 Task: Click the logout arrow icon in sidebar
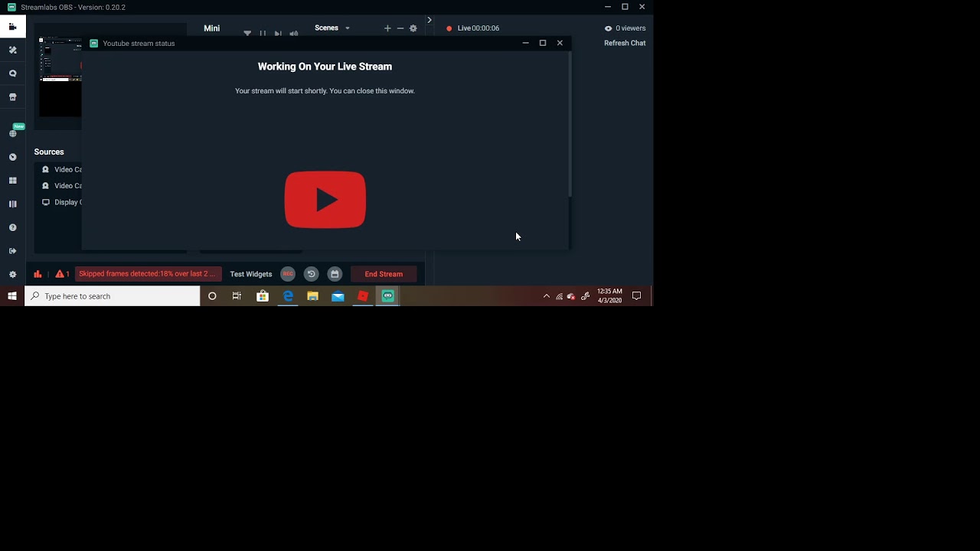(x=12, y=251)
